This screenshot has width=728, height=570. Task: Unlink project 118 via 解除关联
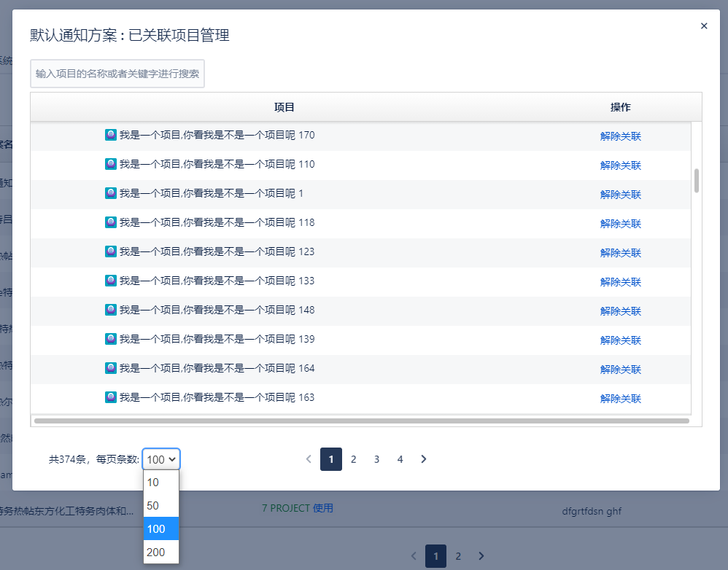(x=621, y=224)
